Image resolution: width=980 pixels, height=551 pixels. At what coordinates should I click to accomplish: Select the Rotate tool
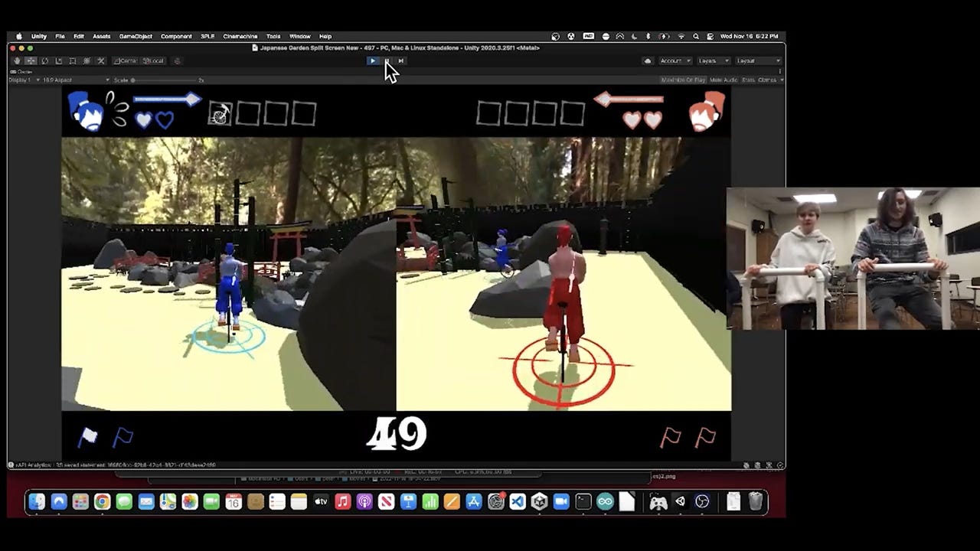[44, 60]
